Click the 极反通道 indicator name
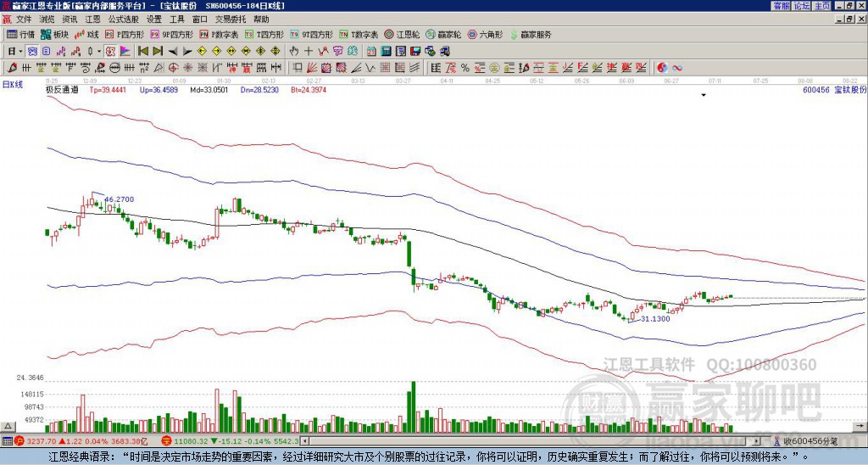 [62, 89]
